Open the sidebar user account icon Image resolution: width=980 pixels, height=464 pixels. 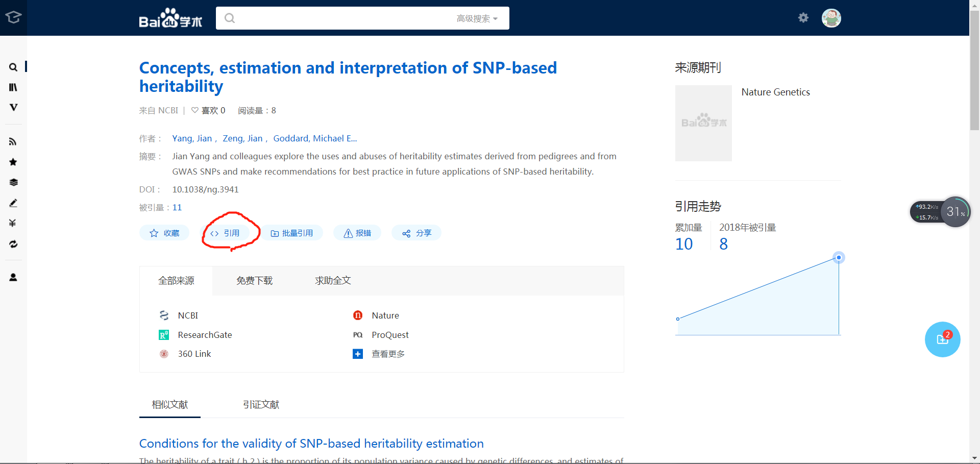pyautogui.click(x=13, y=277)
